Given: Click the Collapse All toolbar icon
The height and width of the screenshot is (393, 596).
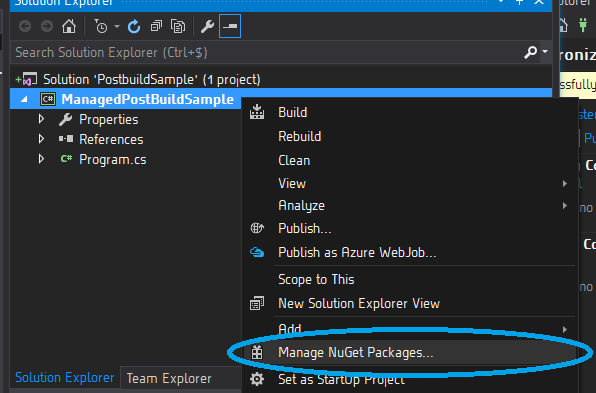Looking at the screenshot, I should point(156,27).
